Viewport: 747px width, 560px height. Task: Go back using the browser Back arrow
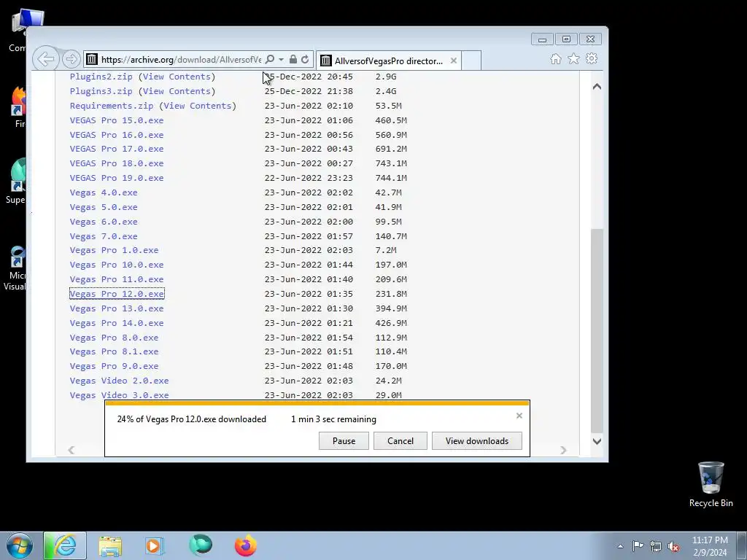tap(46, 59)
